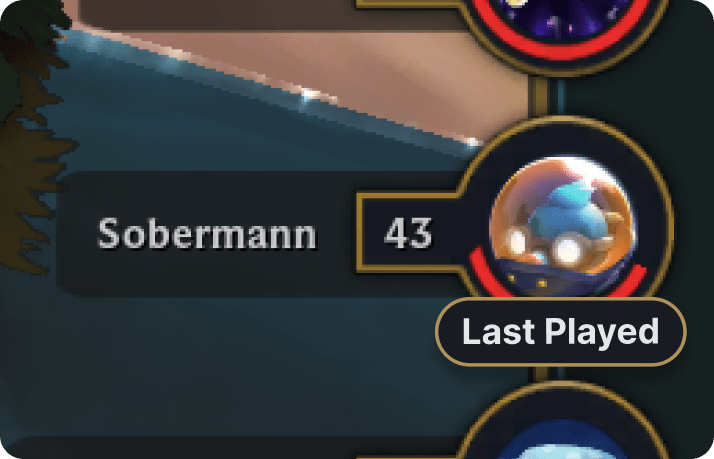Viewport: 714px width, 459px height.
Task: Select the purple starry avatar at top
Action: click(x=563, y=14)
